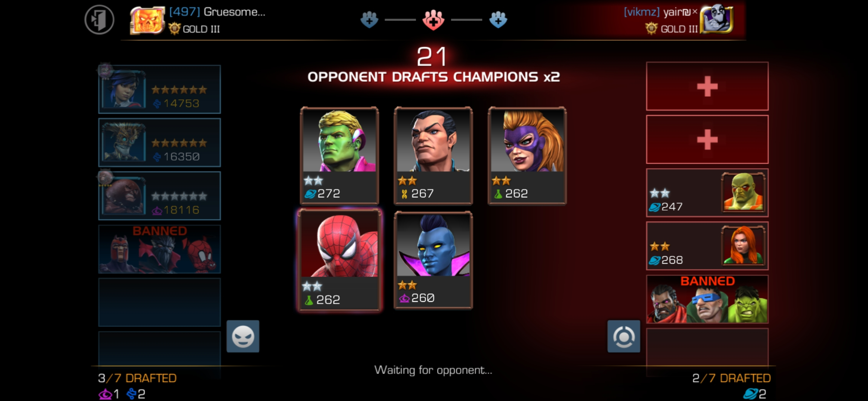View the drafted Groot champion rated 16350
This screenshot has height=401, width=868.
coord(160,143)
